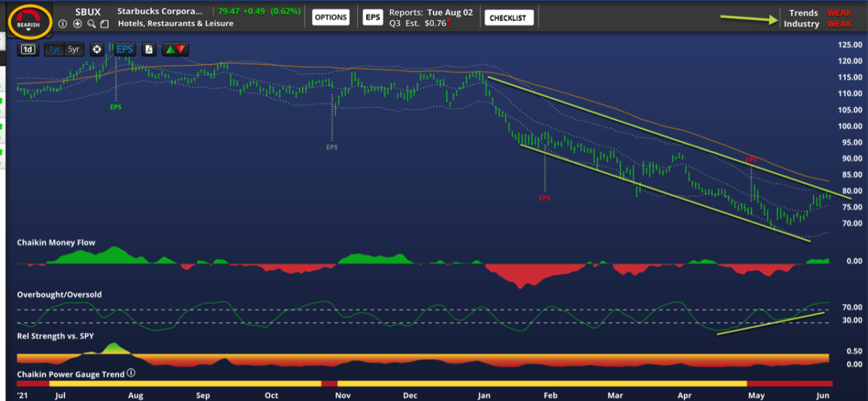Click the Chaikin Money Flow label
The image size is (868, 401).
(x=56, y=243)
